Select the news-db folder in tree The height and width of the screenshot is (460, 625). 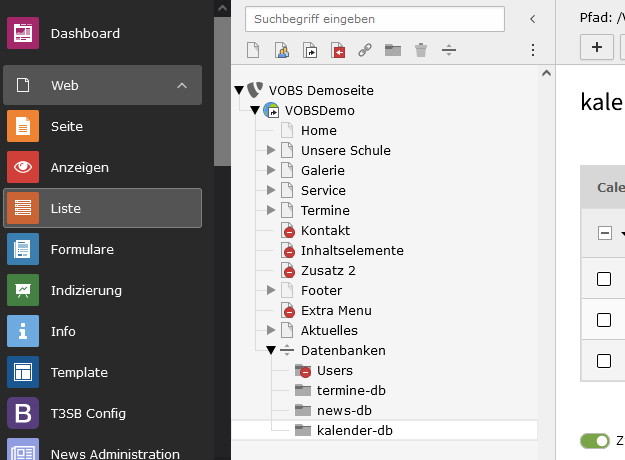[x=344, y=411]
